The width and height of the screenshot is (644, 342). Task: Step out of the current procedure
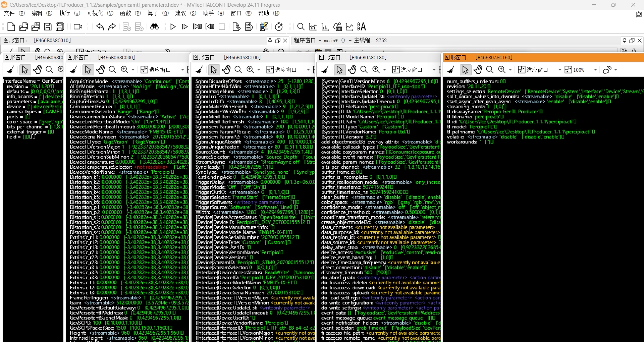[210, 27]
